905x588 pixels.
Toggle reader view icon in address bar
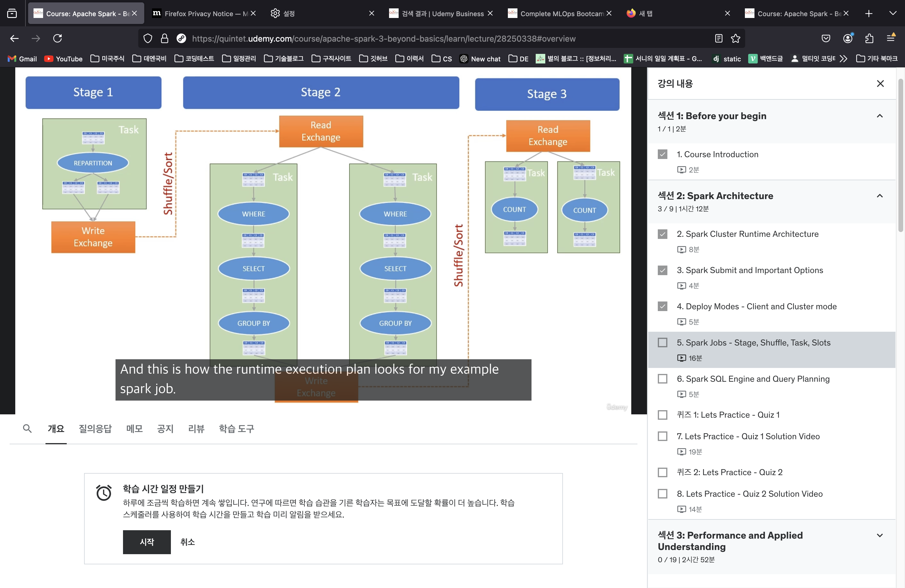click(x=718, y=38)
